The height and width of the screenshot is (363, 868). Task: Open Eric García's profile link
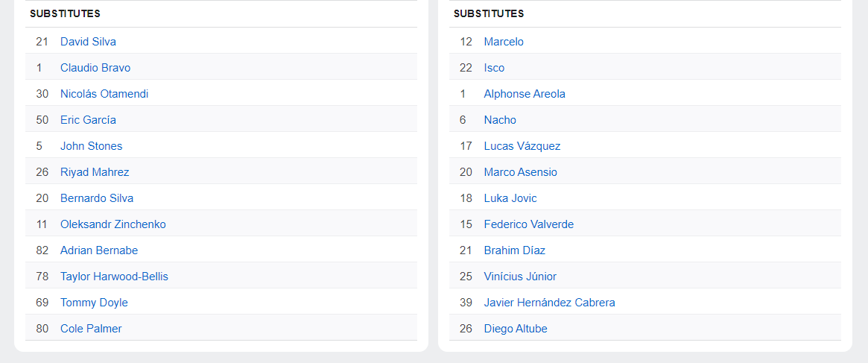pyautogui.click(x=88, y=120)
